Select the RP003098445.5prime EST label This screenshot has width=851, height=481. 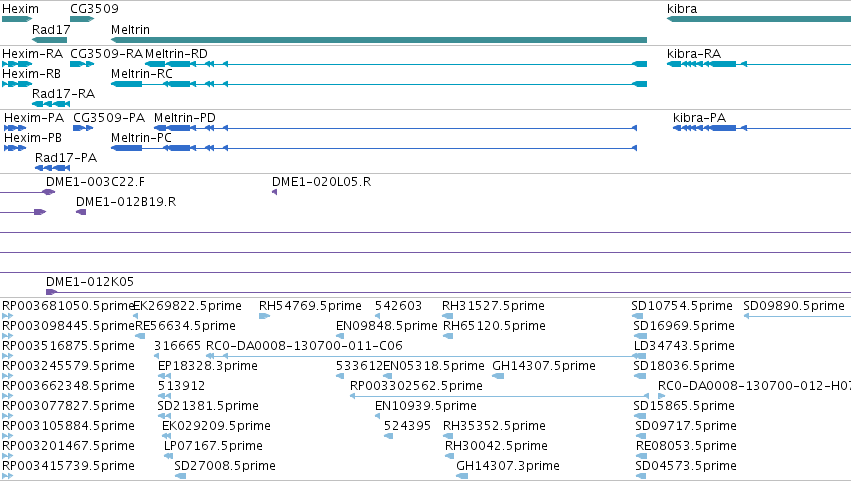coord(68,326)
